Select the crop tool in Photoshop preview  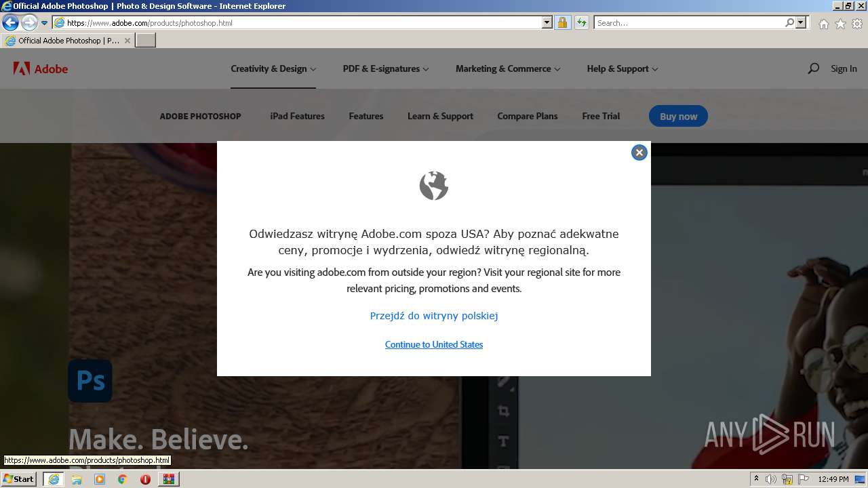click(x=503, y=411)
